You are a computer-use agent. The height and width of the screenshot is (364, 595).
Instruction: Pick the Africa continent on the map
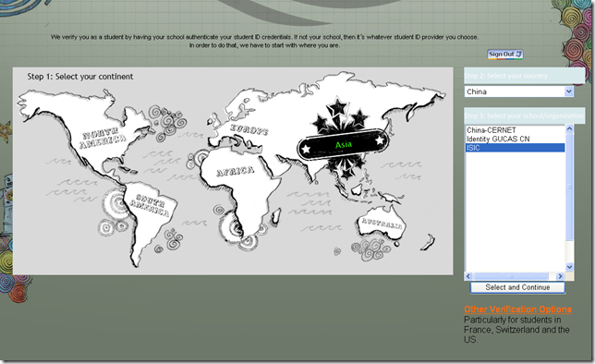[x=235, y=172]
